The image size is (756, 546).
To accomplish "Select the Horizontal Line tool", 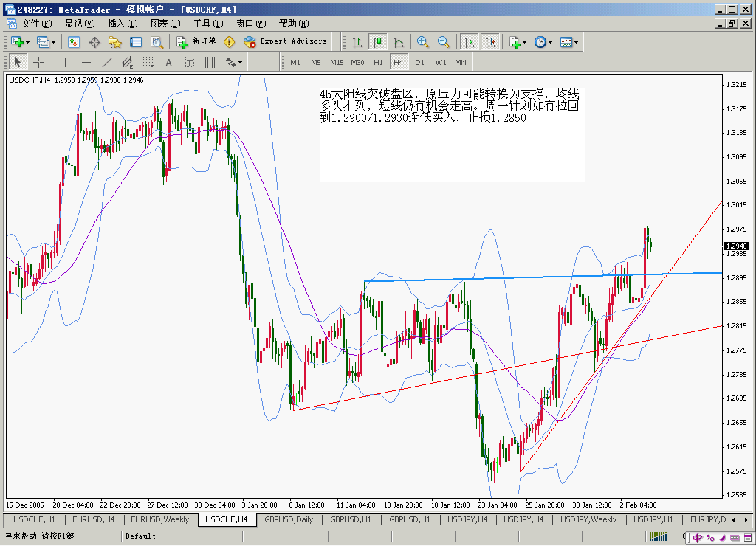I will point(86,62).
